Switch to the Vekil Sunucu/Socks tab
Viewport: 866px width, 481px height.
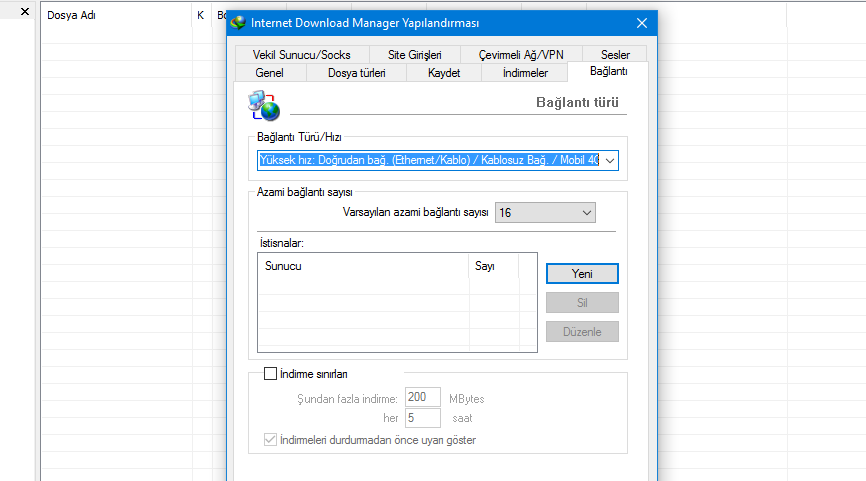[302, 55]
